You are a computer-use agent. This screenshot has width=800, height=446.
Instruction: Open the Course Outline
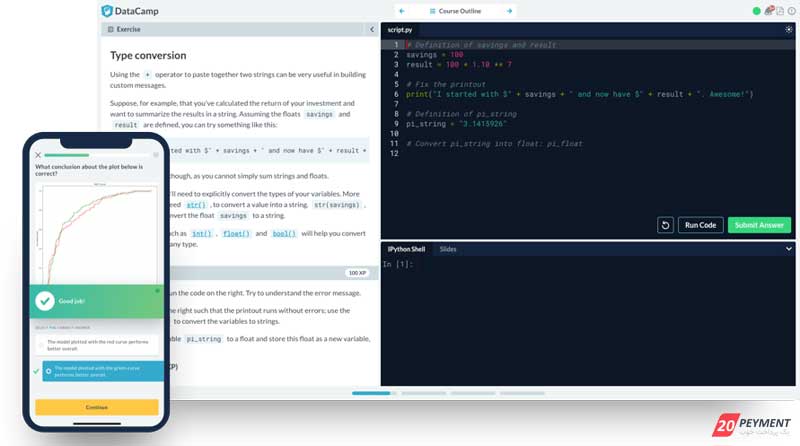(455, 11)
